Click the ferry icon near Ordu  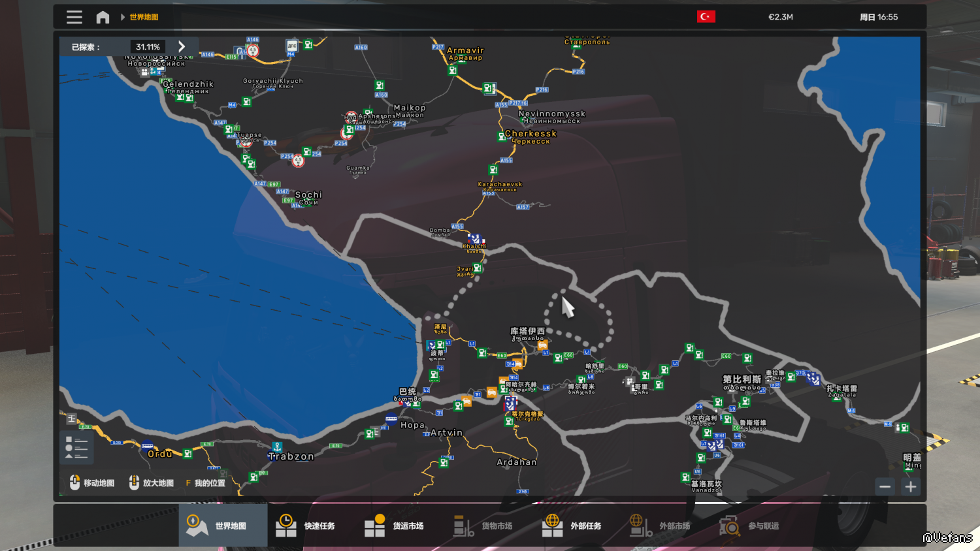coord(148,447)
